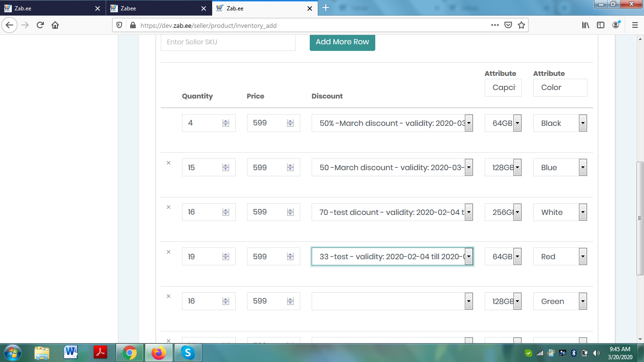The height and width of the screenshot is (362, 644).
Task: Click the Capacity attribute name field
Action: click(x=503, y=88)
